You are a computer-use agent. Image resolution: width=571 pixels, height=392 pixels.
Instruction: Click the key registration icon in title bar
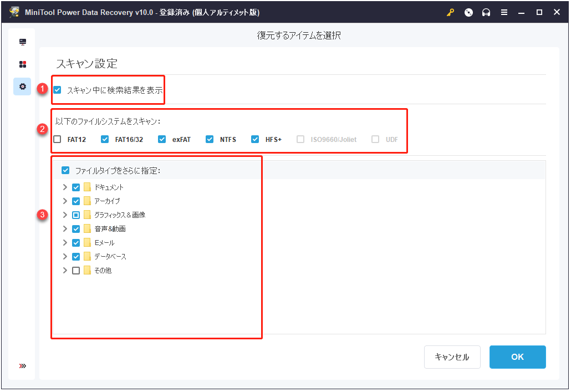pyautogui.click(x=451, y=12)
